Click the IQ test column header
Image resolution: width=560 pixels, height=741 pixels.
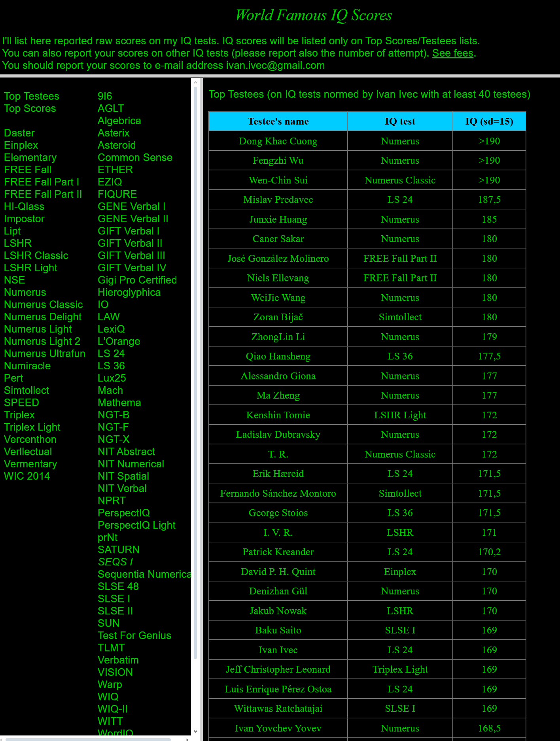400,121
